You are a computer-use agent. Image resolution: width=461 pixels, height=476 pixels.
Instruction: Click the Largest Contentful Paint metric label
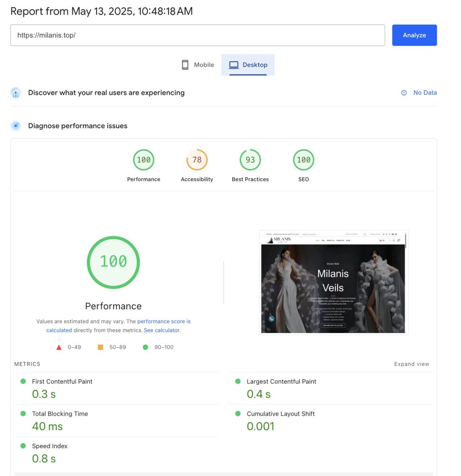[281, 382]
